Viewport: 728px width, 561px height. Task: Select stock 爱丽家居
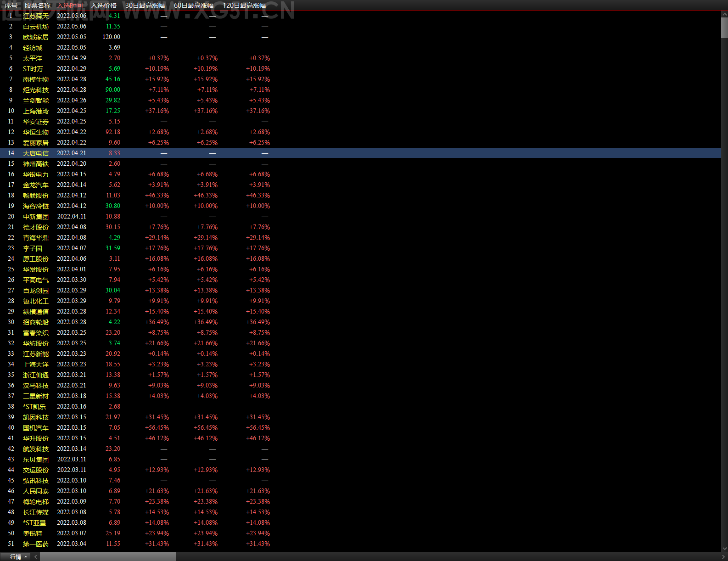36,143
